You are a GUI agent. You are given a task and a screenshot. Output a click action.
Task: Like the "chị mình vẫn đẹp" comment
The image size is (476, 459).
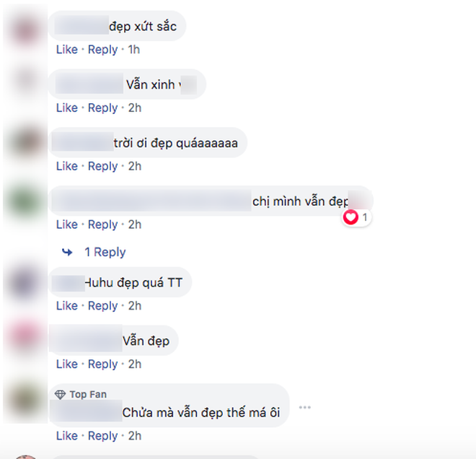tap(67, 224)
